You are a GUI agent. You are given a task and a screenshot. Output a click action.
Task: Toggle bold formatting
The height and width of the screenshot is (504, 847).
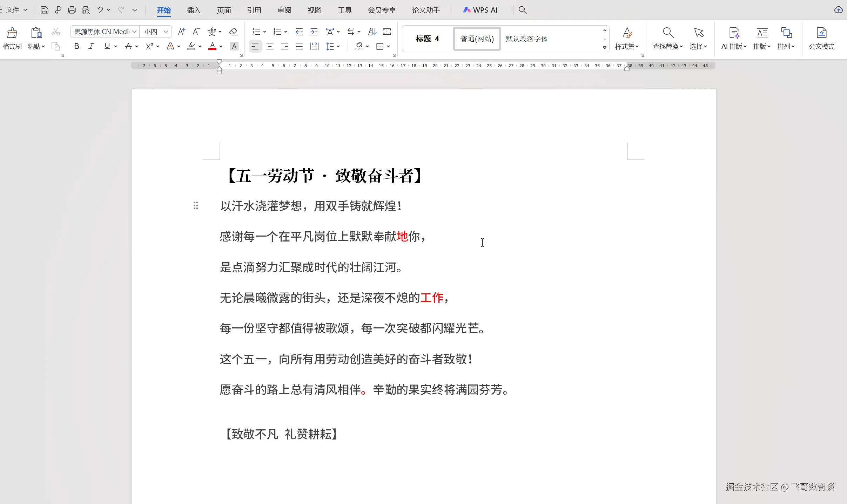[77, 46]
